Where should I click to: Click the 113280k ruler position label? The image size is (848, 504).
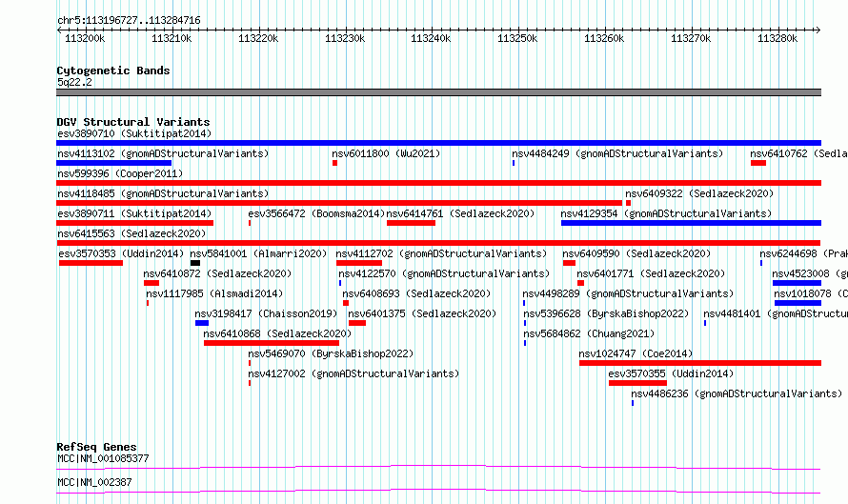click(x=777, y=38)
